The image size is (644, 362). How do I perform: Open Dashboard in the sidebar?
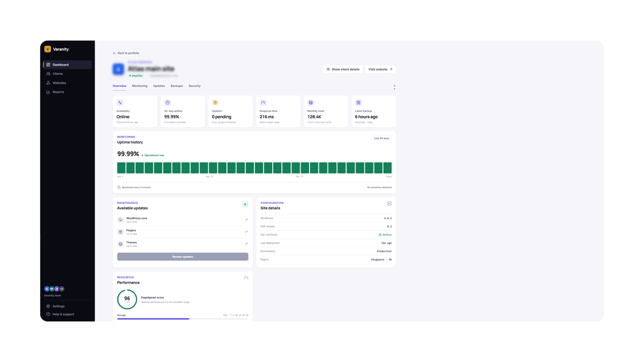pos(68,65)
